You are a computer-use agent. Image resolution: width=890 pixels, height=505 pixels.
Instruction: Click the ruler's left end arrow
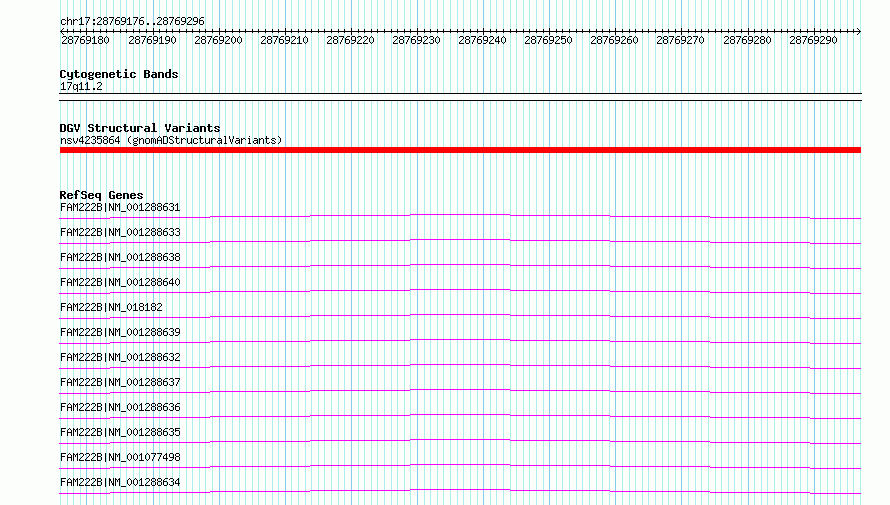62,31
